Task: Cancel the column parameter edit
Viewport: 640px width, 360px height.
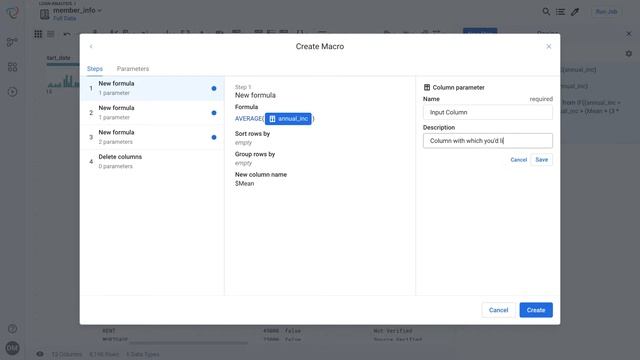Action: [x=518, y=160]
